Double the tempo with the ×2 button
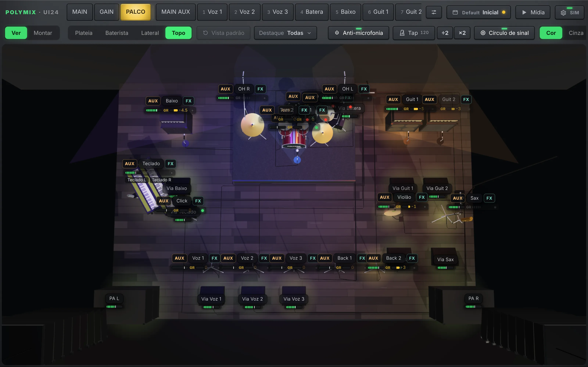This screenshot has width=588, height=367. click(x=462, y=33)
